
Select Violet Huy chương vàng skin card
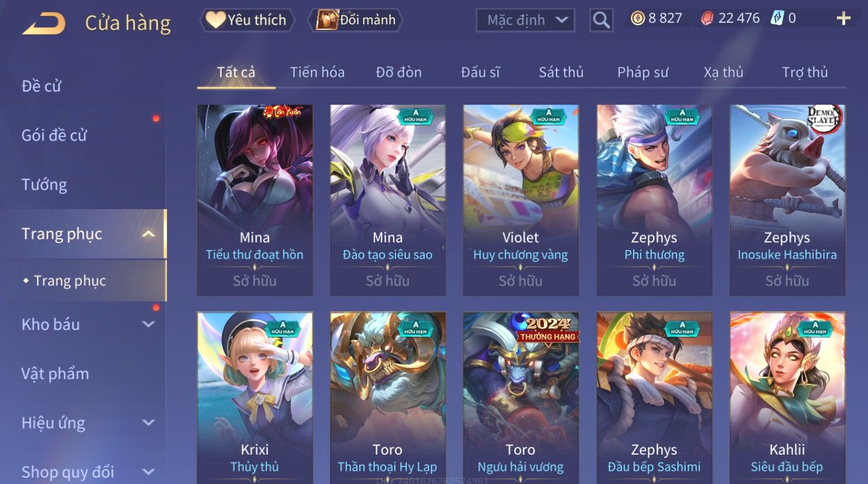point(520,200)
